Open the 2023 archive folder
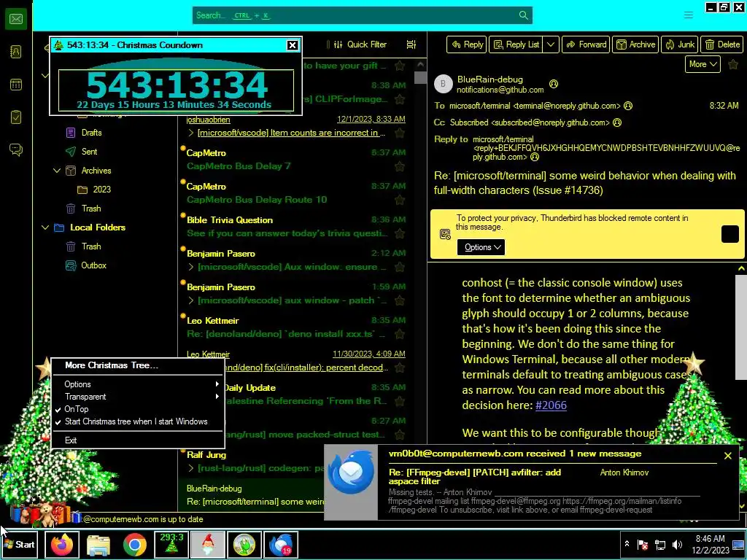The height and width of the screenshot is (560, 747). [x=101, y=190]
